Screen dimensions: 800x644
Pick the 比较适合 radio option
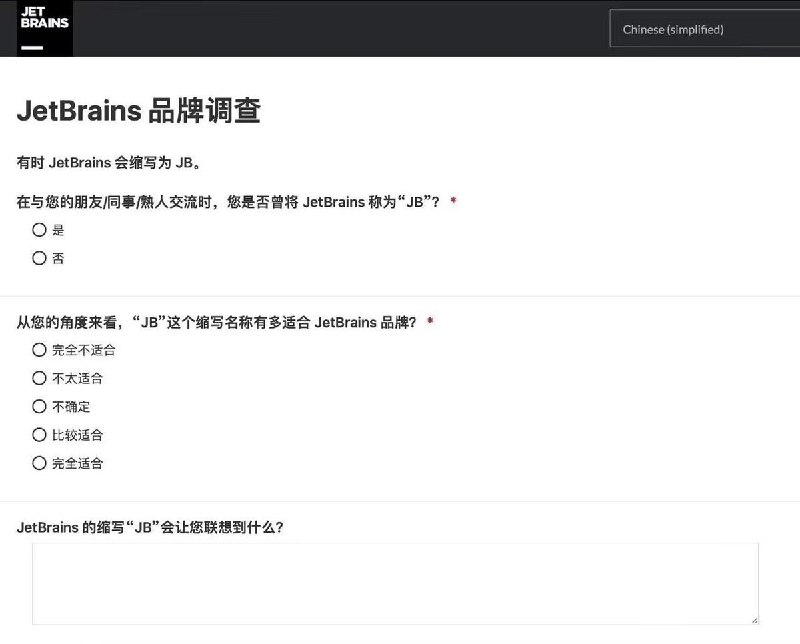point(39,435)
